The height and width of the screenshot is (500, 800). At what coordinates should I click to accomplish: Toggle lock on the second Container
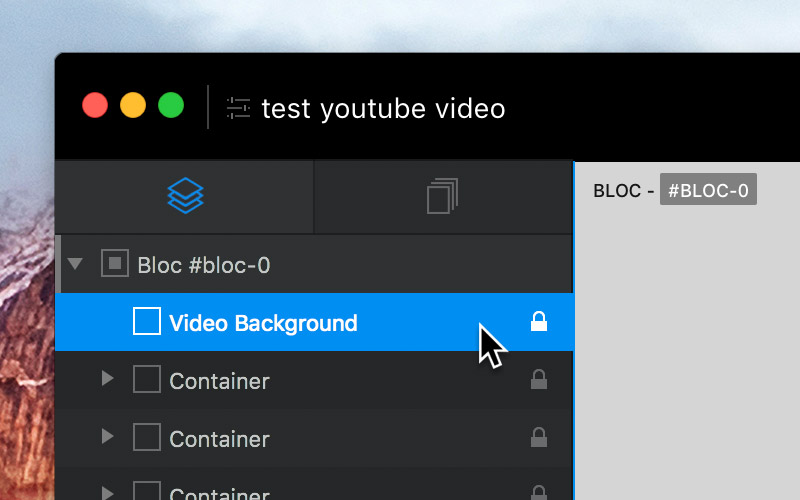click(539, 437)
